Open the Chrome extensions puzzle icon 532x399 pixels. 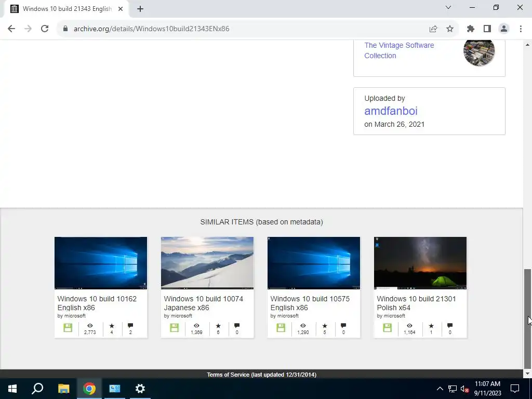471,29
